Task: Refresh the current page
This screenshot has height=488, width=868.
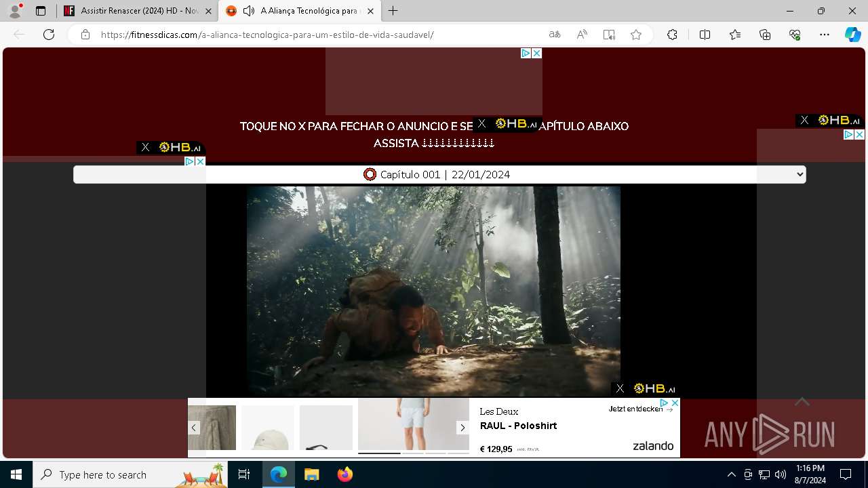Action: click(49, 35)
